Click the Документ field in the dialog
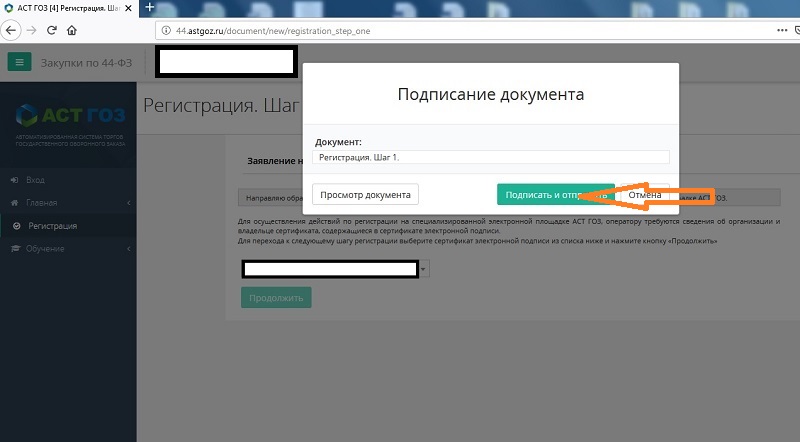This screenshot has width=800, height=442. coord(491,157)
